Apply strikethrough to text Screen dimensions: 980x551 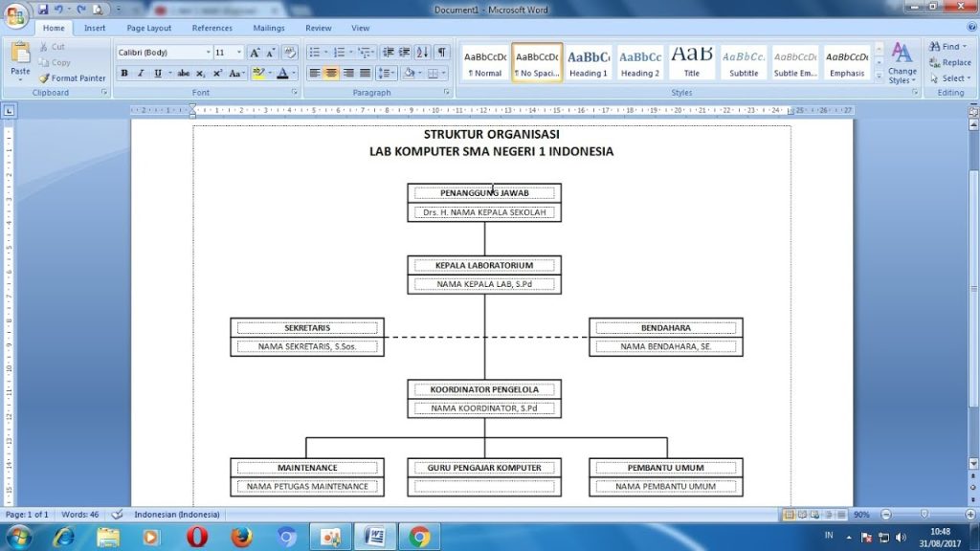[x=183, y=72]
